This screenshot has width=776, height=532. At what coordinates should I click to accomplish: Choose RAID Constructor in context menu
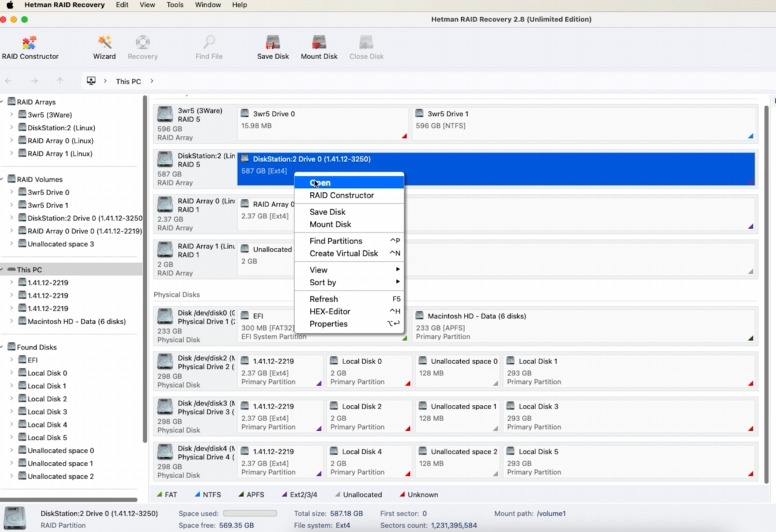coord(349,195)
